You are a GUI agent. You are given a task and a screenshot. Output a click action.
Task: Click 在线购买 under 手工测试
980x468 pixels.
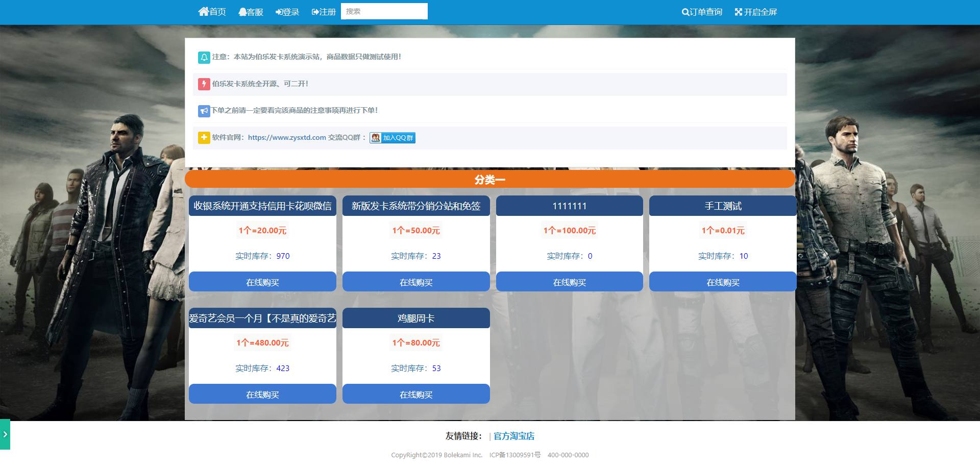(722, 282)
